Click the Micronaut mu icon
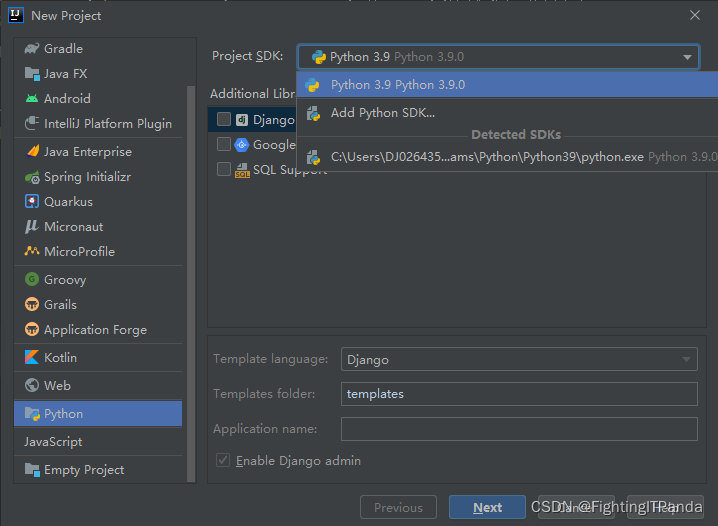This screenshot has height=526, width=718. coord(32,226)
